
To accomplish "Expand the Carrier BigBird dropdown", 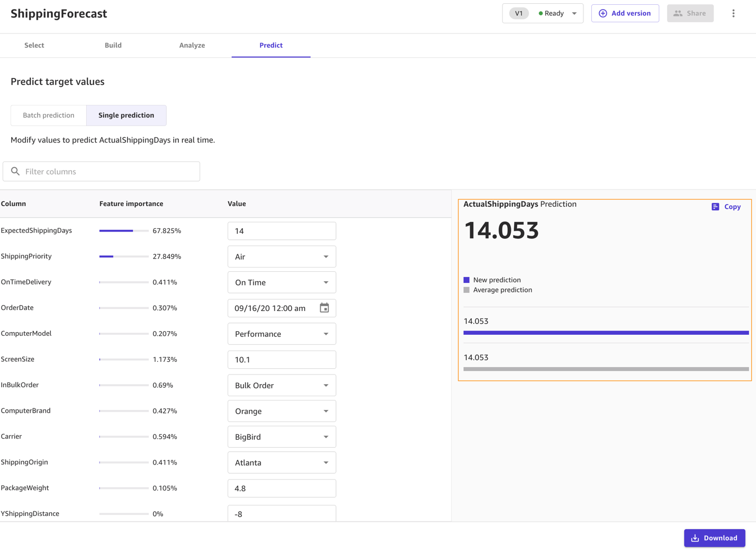I will (x=282, y=437).
